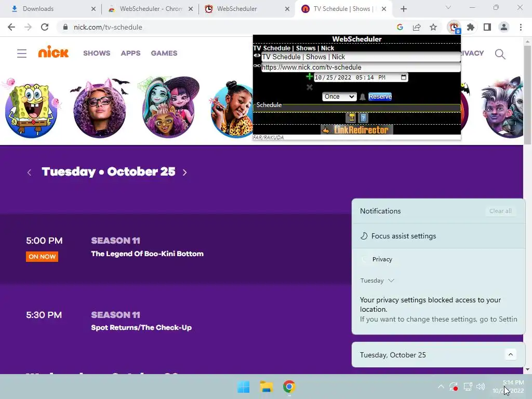Go to next day after October 25

[184, 172]
